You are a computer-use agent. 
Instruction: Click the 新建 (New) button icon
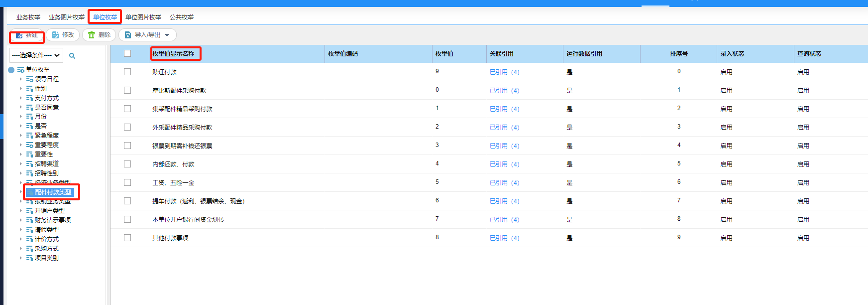coord(19,35)
